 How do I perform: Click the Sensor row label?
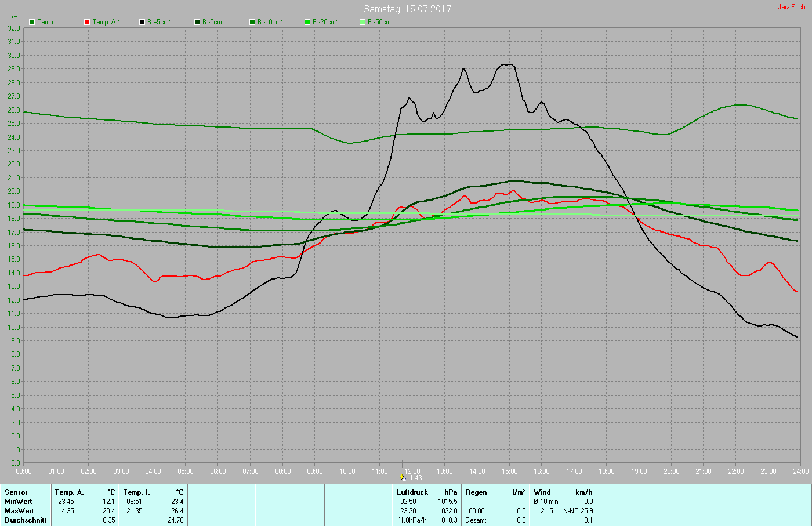[x=16, y=492]
